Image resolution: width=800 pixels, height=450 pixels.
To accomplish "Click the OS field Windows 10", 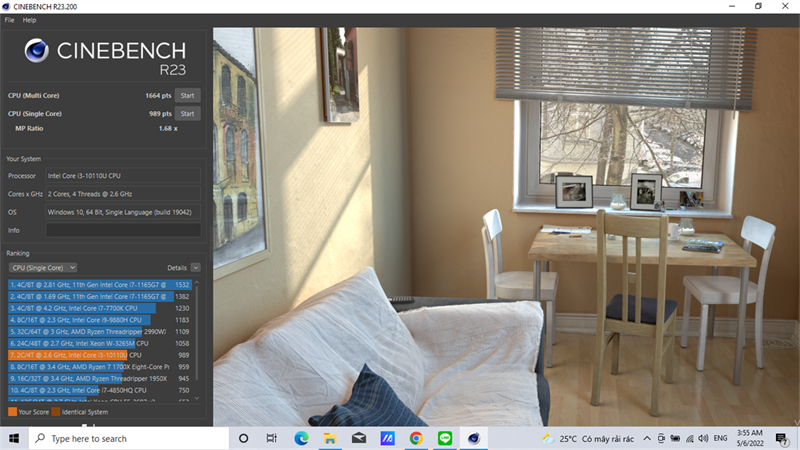I will tap(123, 212).
